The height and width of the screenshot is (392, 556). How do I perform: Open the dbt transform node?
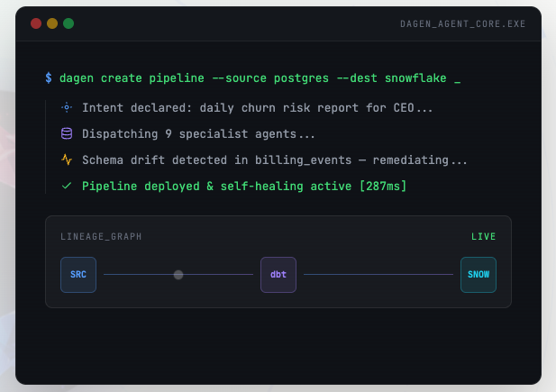(278, 275)
